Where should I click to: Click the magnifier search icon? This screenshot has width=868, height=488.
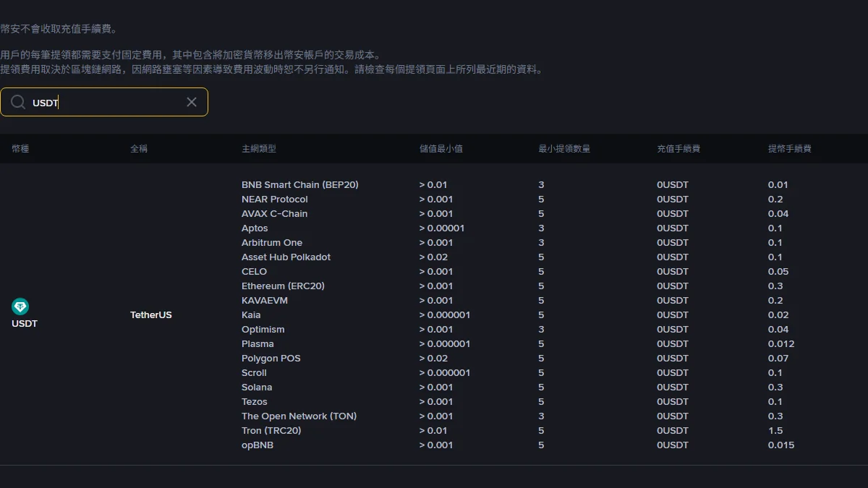coord(18,102)
